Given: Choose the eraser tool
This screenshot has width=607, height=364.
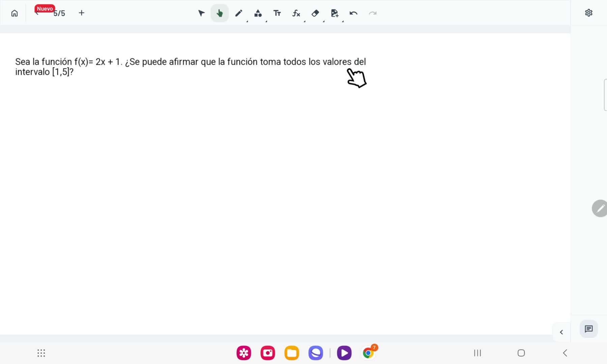Looking at the screenshot, I should [x=315, y=13].
